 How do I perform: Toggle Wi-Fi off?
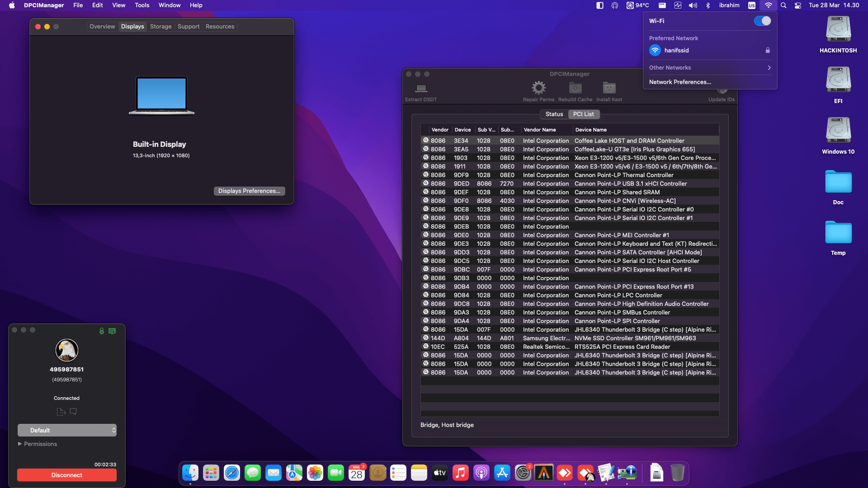(x=762, y=21)
